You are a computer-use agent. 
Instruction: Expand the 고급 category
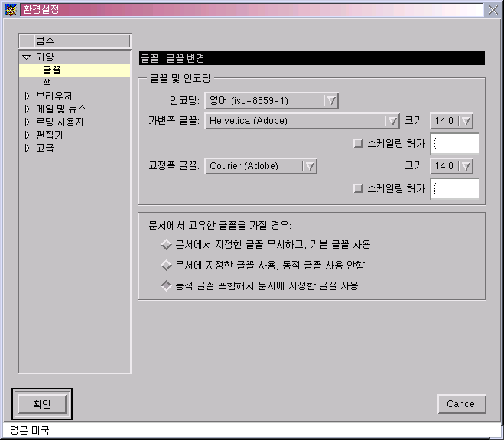(27, 148)
